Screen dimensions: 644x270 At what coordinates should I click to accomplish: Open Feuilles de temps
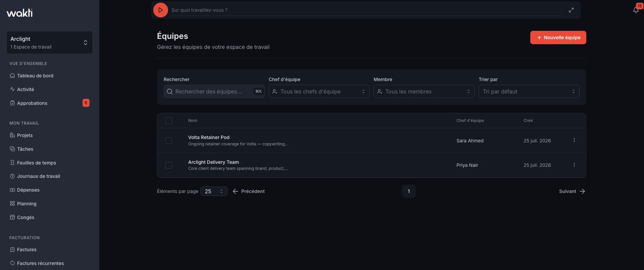click(50, 163)
